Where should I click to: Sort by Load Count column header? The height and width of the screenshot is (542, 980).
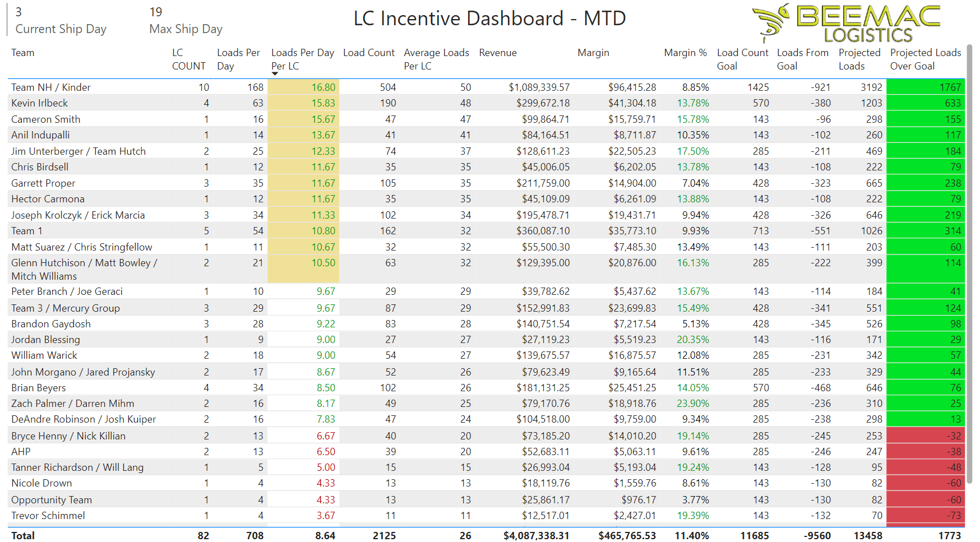pos(369,53)
